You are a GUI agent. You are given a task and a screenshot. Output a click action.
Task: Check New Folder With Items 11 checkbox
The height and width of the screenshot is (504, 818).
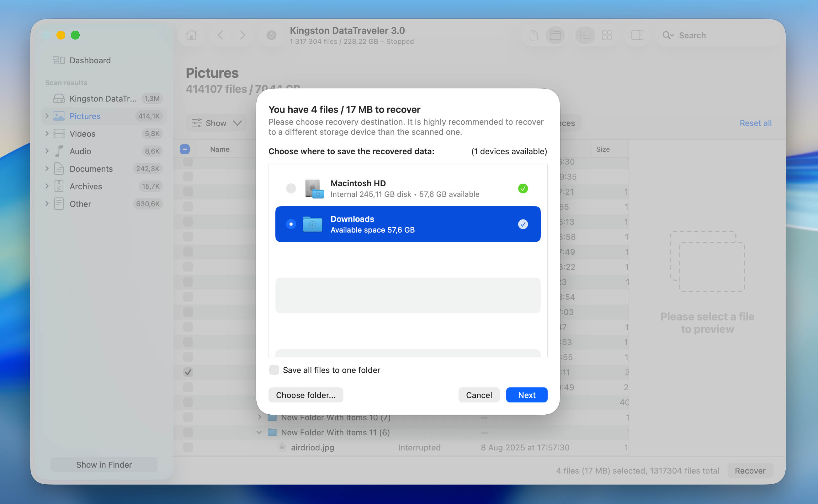(188, 432)
